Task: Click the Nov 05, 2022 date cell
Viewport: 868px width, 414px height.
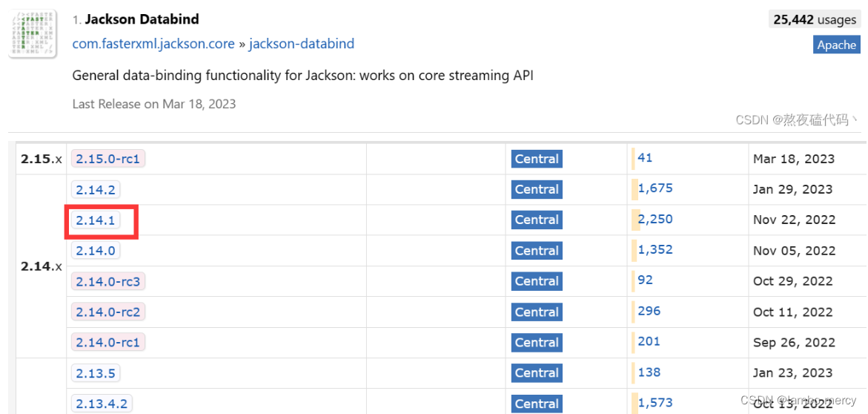Action: click(x=794, y=251)
